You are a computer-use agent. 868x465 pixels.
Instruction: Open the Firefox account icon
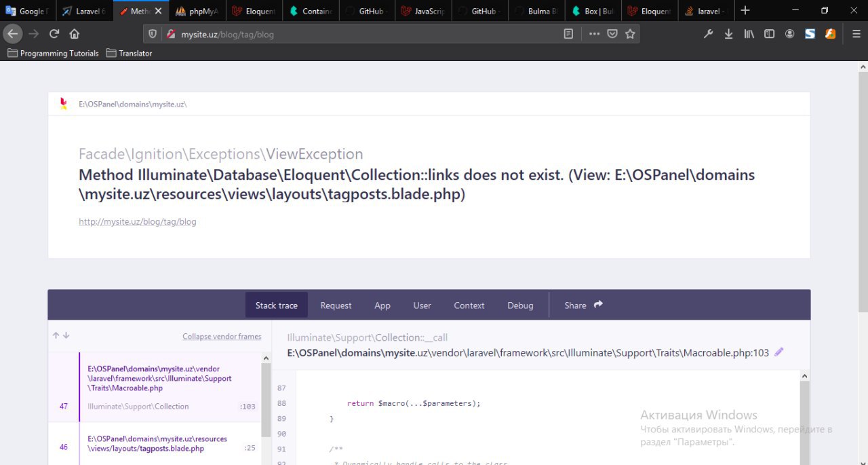point(790,34)
